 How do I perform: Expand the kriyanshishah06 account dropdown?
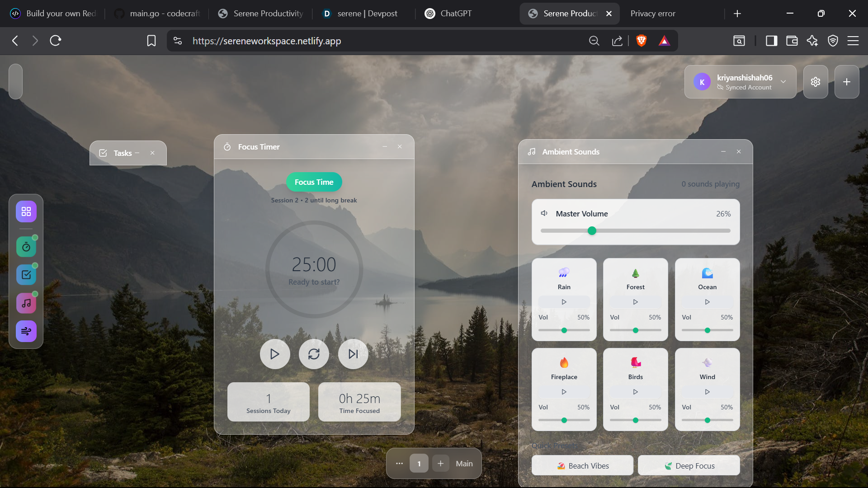783,82
